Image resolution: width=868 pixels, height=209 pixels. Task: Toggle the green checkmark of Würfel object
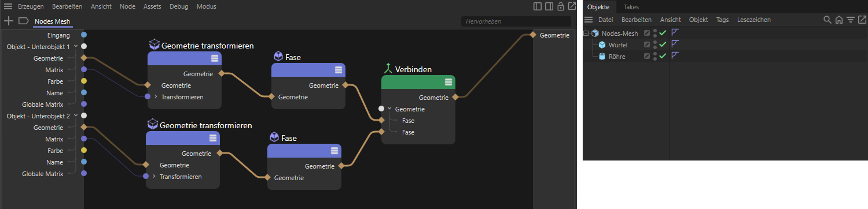[663, 44]
